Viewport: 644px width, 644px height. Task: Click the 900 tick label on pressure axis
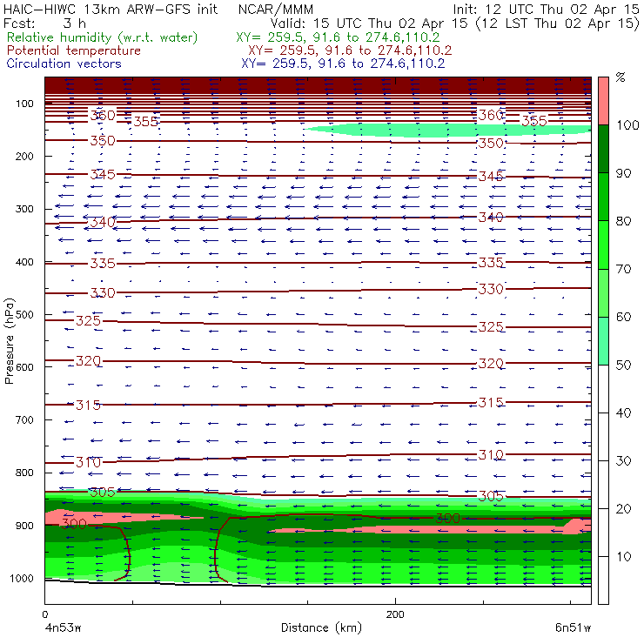pyautogui.click(x=24, y=526)
